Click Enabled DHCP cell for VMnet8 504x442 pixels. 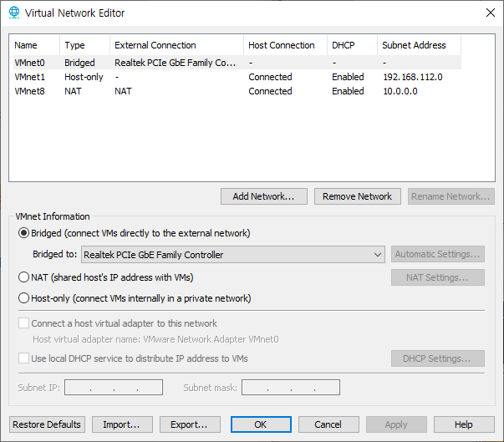(x=348, y=91)
